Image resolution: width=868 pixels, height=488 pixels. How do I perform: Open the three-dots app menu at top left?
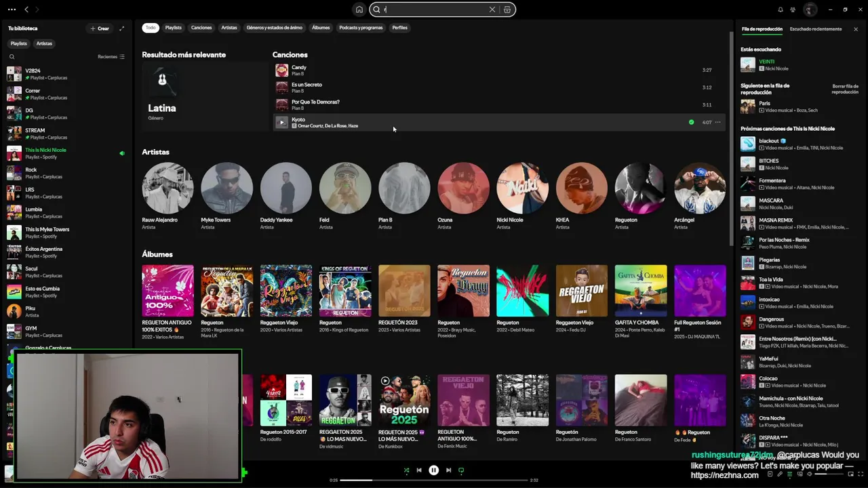[12, 9]
